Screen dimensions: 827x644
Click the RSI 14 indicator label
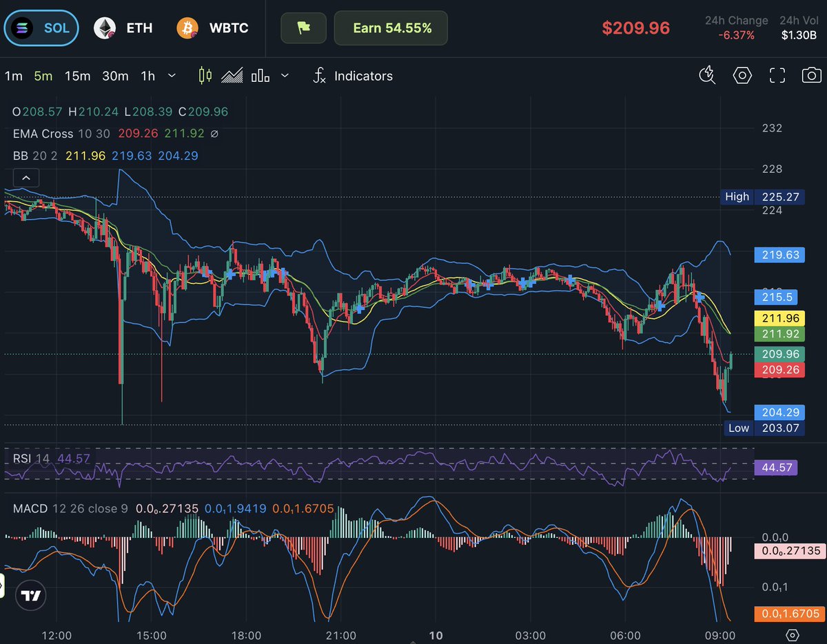[x=31, y=458]
